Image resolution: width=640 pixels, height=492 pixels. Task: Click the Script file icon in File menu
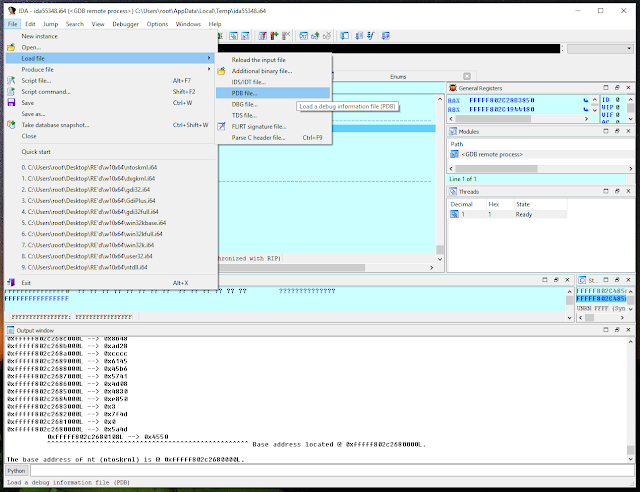coord(11,80)
